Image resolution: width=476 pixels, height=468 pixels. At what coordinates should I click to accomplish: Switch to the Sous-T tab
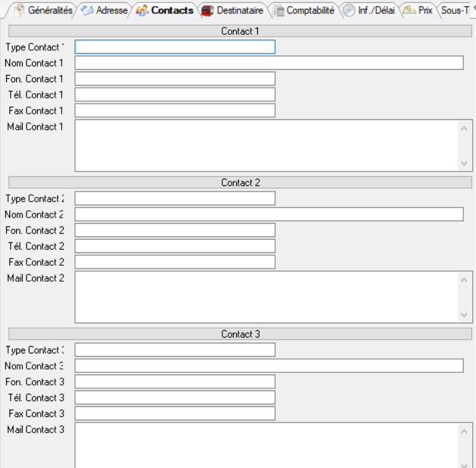[455, 10]
